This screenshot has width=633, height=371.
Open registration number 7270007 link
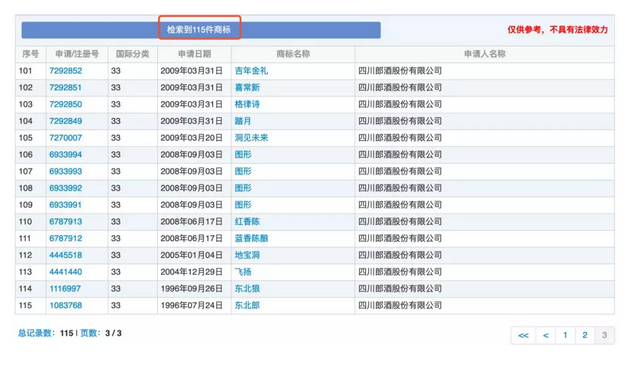point(65,138)
